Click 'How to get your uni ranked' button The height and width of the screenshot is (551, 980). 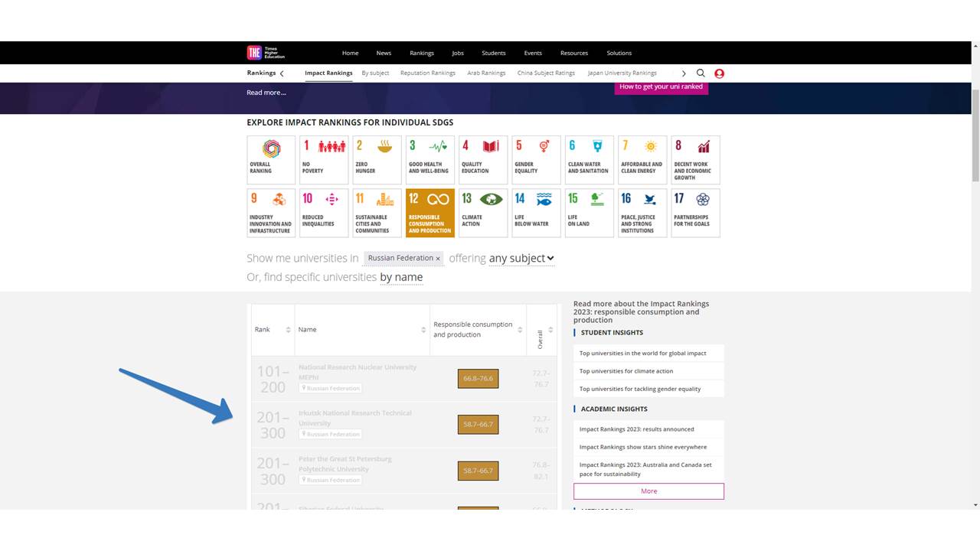661,87
